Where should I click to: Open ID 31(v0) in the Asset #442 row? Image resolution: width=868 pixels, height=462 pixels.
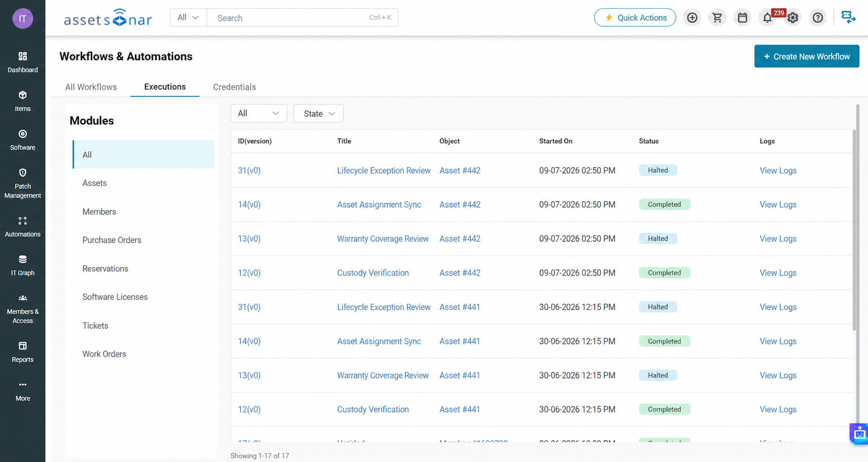point(249,171)
